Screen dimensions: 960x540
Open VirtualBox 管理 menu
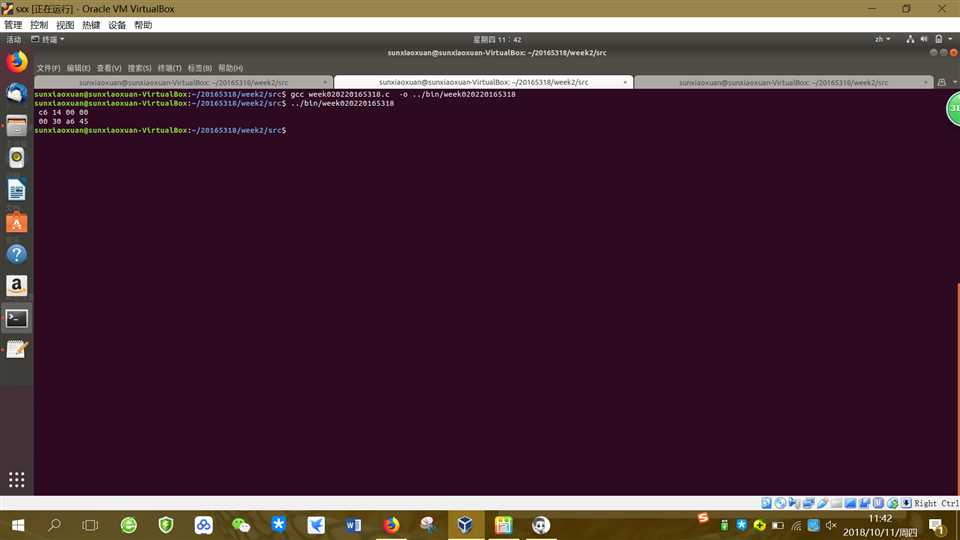(x=13, y=25)
